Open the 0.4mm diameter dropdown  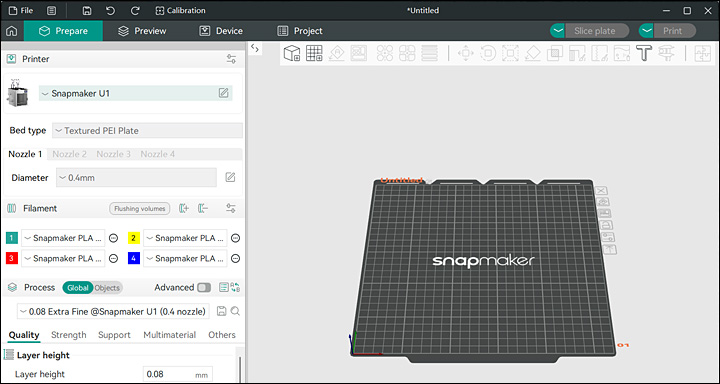136,177
